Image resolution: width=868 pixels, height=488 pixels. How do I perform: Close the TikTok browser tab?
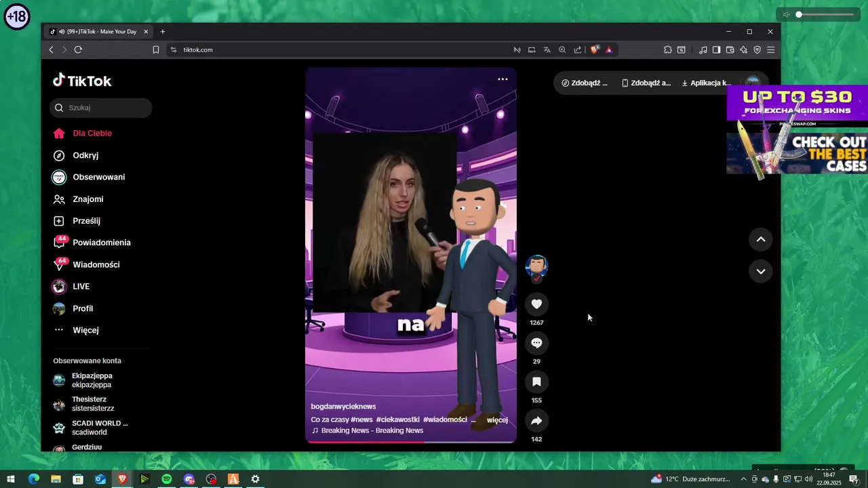tap(145, 31)
